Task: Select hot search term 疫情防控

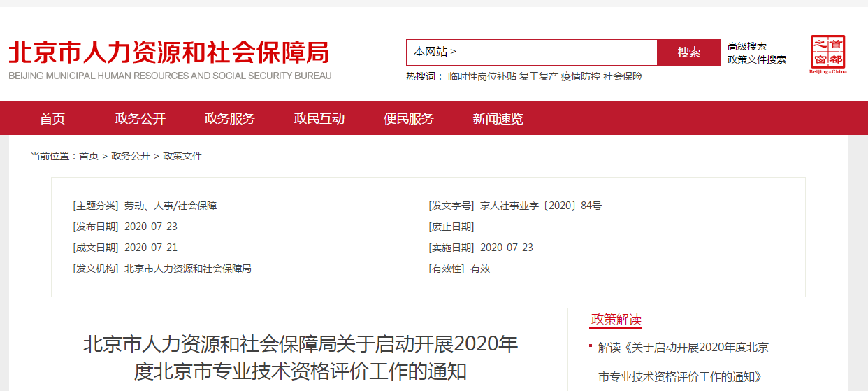Action: pos(580,77)
